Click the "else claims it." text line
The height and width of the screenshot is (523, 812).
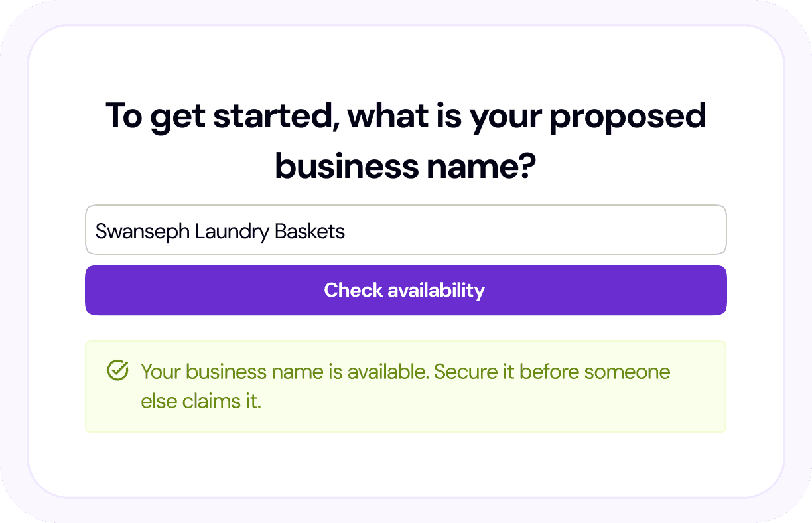pyautogui.click(x=200, y=402)
